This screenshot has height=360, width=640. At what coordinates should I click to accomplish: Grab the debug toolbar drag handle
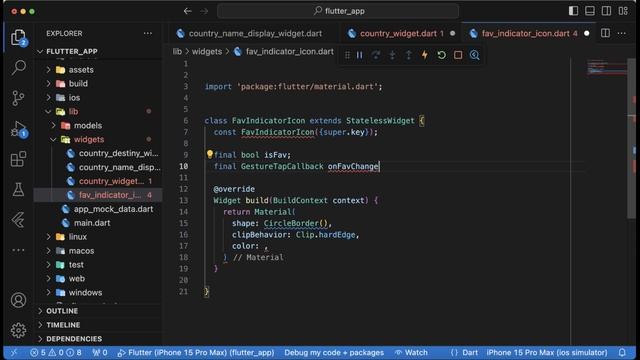click(x=347, y=55)
